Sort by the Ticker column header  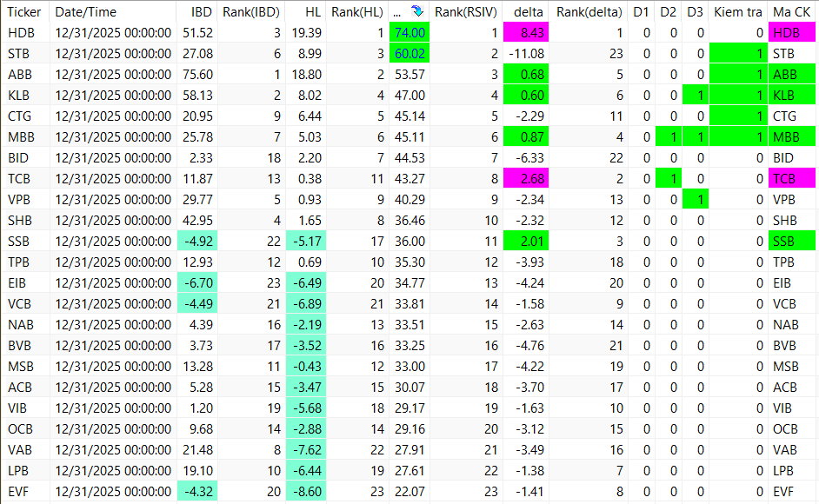[24, 11]
